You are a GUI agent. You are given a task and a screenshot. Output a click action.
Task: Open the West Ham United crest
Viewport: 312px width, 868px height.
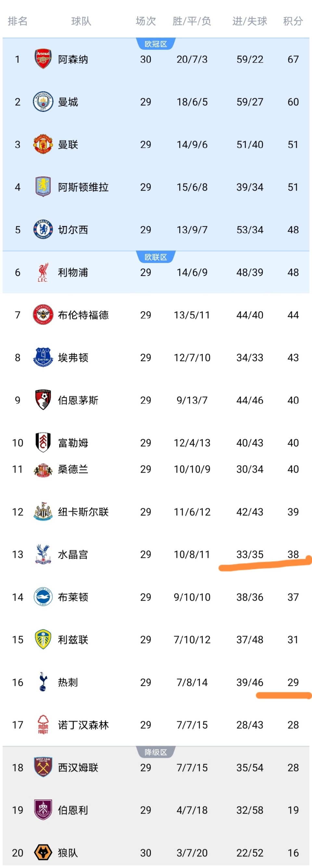tap(43, 767)
